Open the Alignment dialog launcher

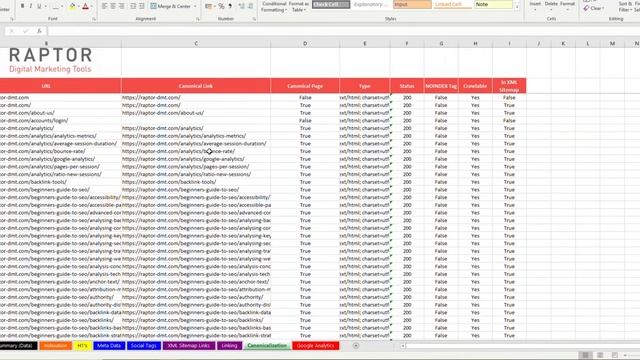click(x=198, y=19)
